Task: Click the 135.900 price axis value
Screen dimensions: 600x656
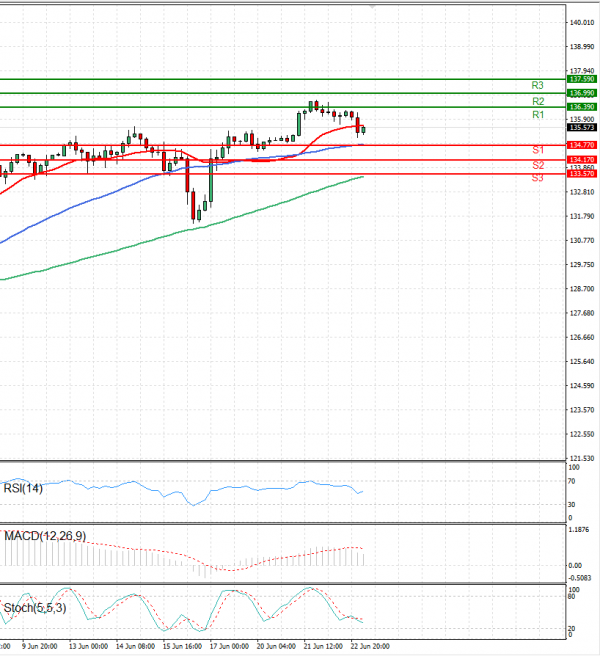Action: [x=582, y=120]
